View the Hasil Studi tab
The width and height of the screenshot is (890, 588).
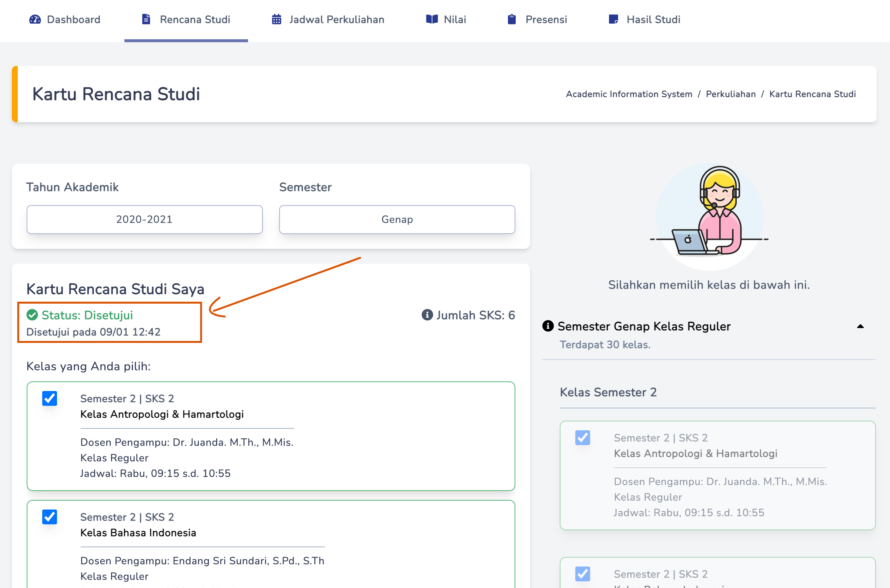pyautogui.click(x=645, y=20)
